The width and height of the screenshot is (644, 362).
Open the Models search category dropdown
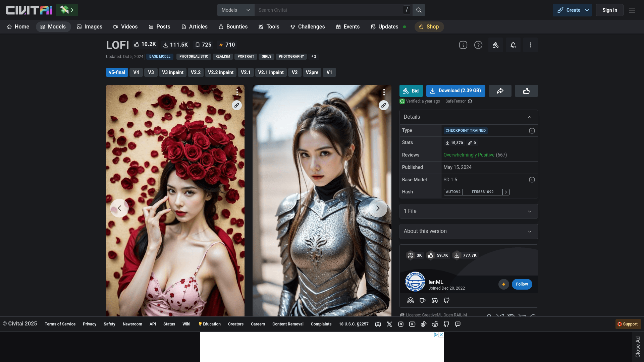click(x=236, y=10)
